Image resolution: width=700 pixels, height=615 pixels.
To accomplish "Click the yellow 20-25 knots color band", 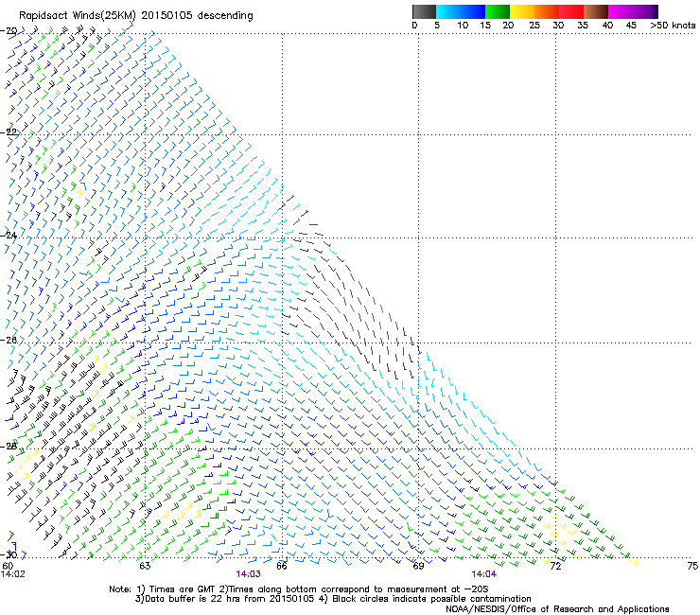I will pos(522,11).
